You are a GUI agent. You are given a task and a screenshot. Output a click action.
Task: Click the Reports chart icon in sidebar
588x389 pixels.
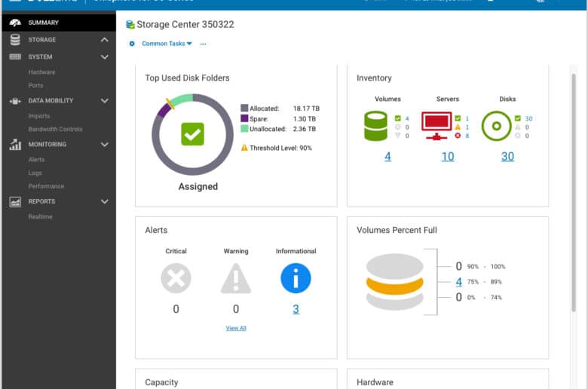pyautogui.click(x=15, y=202)
